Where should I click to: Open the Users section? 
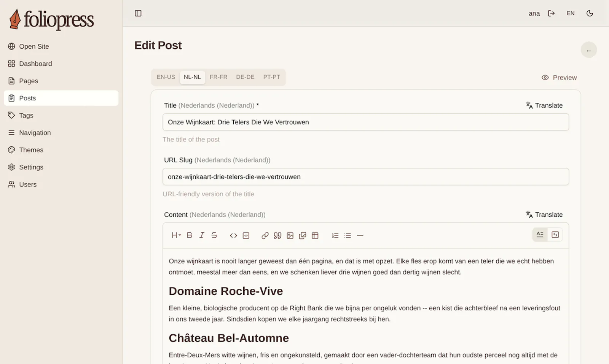(61, 184)
